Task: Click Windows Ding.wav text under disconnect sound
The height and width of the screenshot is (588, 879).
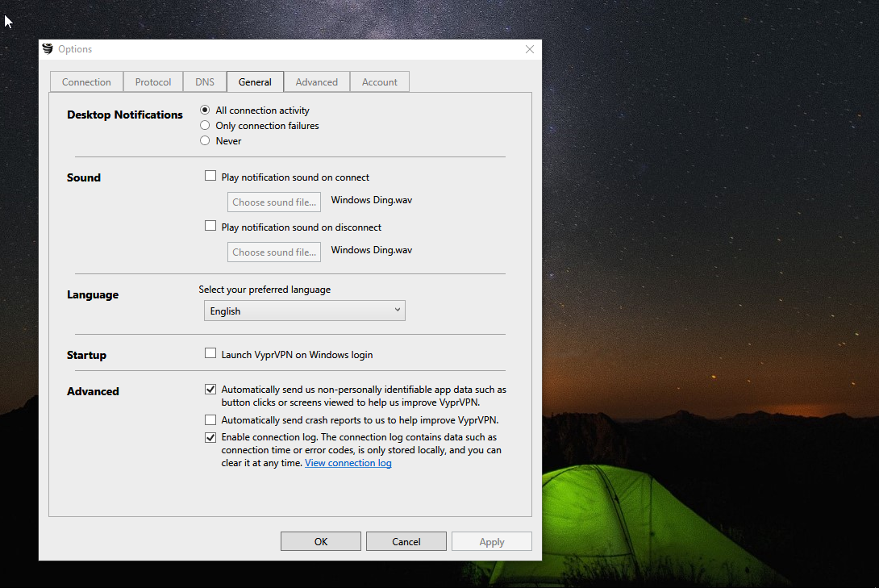Action: (372, 250)
